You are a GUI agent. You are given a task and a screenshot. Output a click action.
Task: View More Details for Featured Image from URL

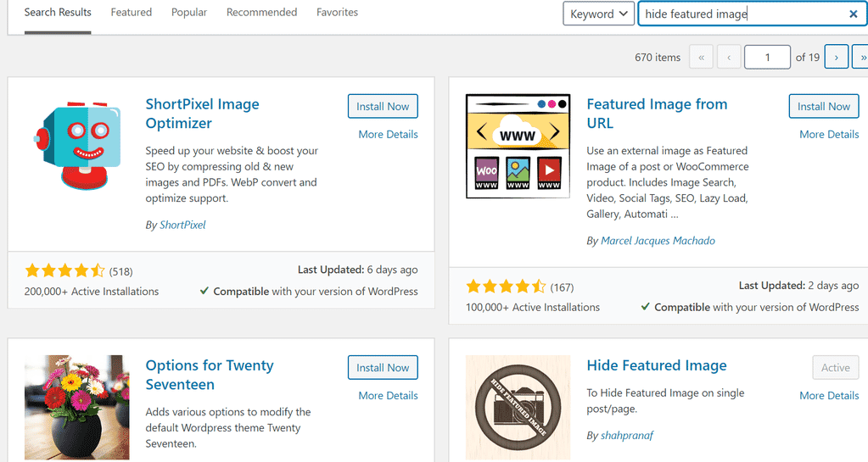829,135
